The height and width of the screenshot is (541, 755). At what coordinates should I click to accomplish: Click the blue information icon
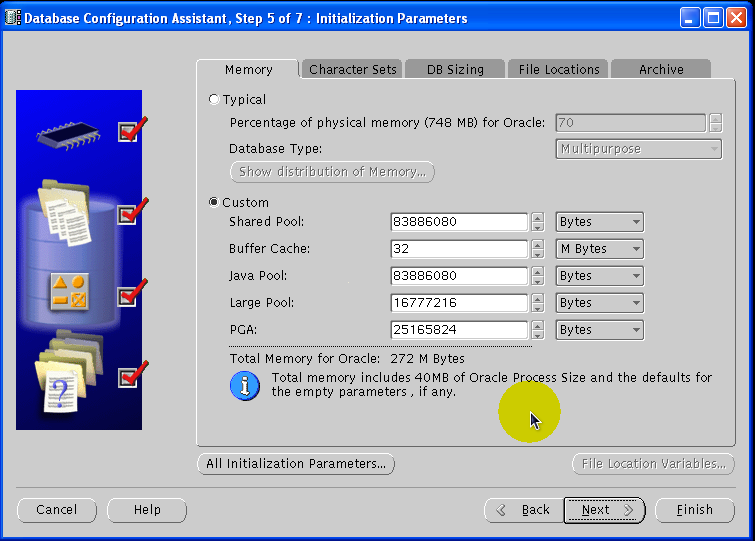(245, 386)
